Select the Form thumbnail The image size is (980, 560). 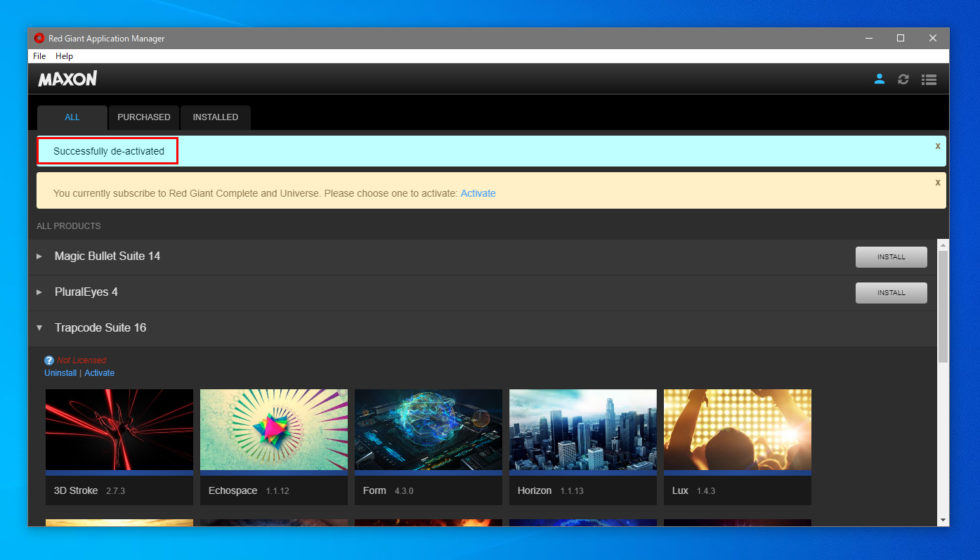click(428, 429)
